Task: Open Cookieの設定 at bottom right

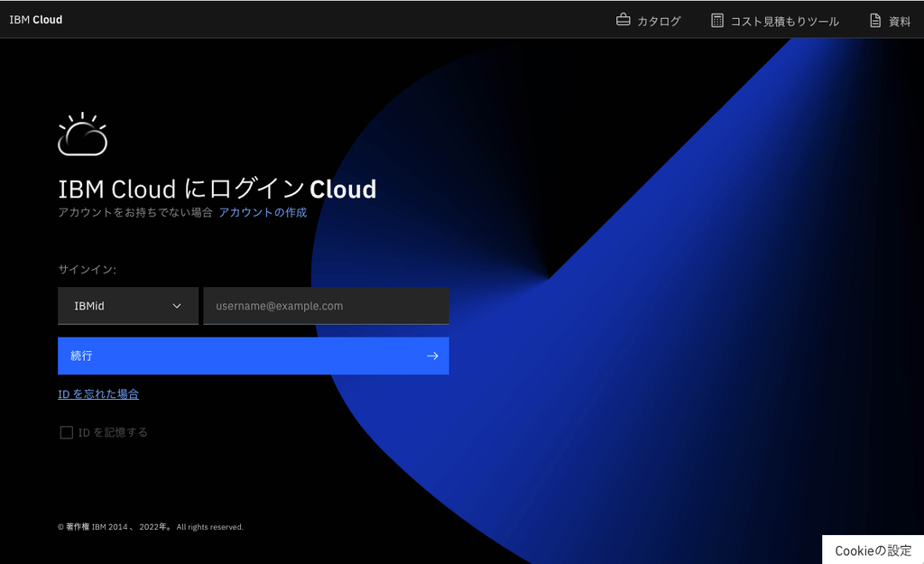Action: 873,550
